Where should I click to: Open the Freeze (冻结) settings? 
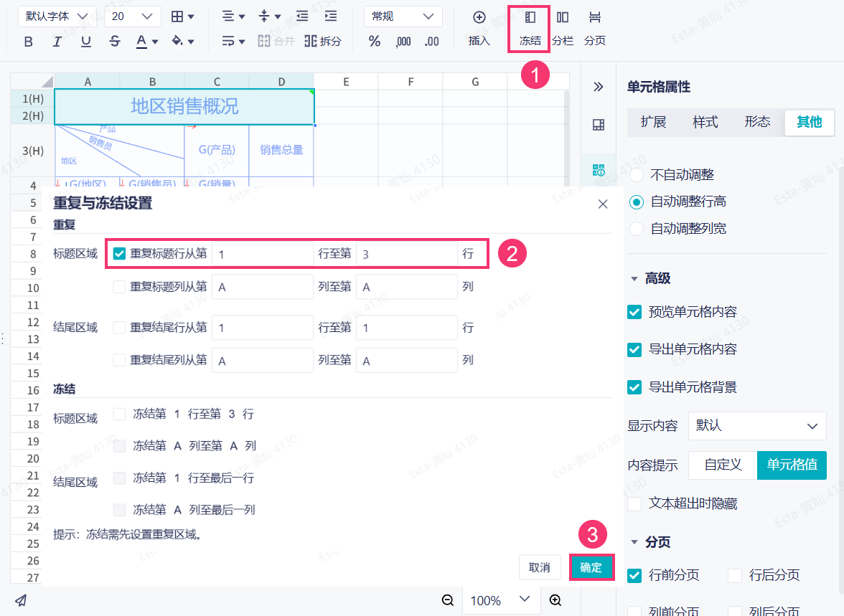pos(530,29)
